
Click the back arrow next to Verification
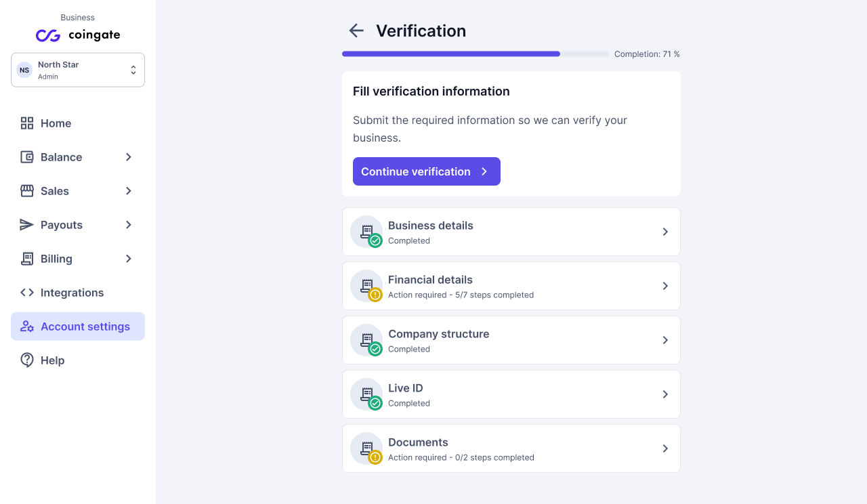tap(356, 30)
